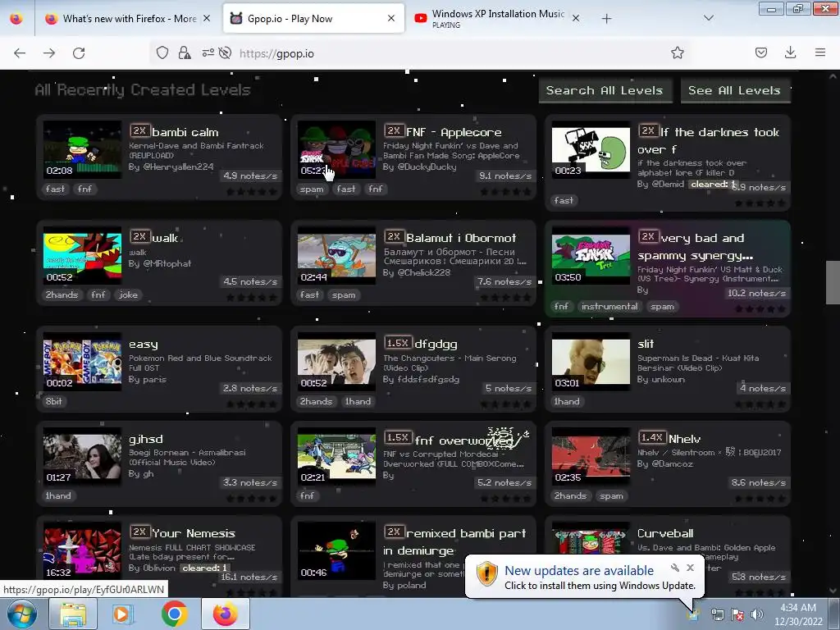Expand the list all tabs chevron

pos(708,18)
